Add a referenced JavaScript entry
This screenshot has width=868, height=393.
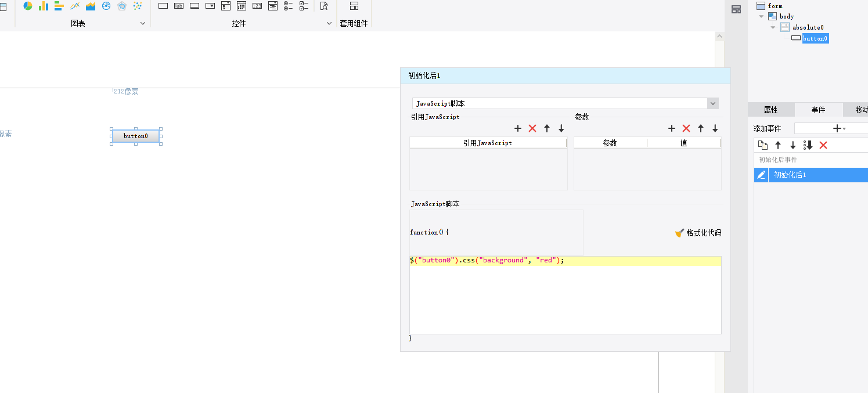click(x=518, y=128)
